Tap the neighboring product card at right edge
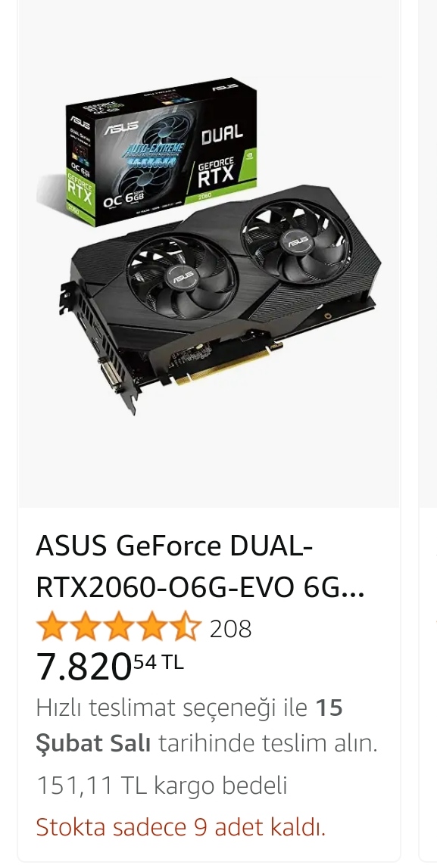Viewport: 437px width, 868px height. click(428, 432)
